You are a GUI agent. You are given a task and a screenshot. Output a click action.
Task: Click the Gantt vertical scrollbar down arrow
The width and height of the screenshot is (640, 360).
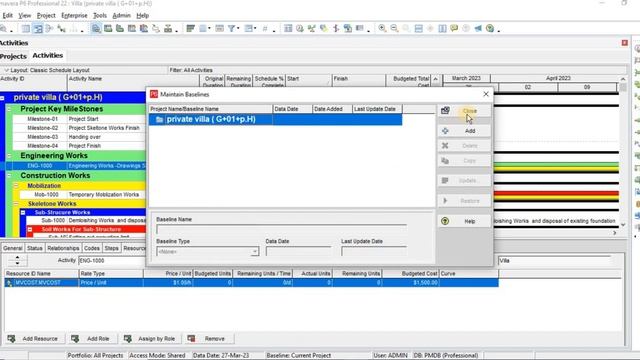click(x=623, y=225)
